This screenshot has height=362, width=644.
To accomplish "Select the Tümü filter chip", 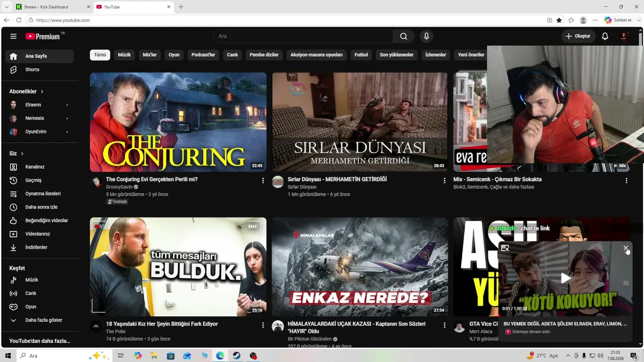I will coord(100,55).
